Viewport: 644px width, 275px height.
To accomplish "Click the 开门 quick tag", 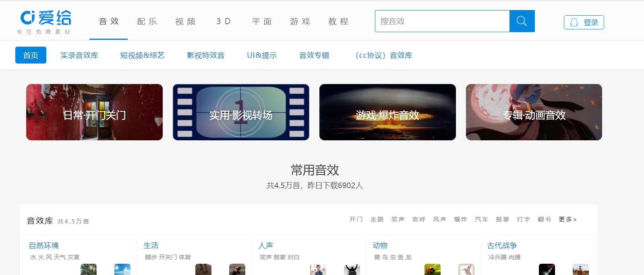I will [x=356, y=220].
